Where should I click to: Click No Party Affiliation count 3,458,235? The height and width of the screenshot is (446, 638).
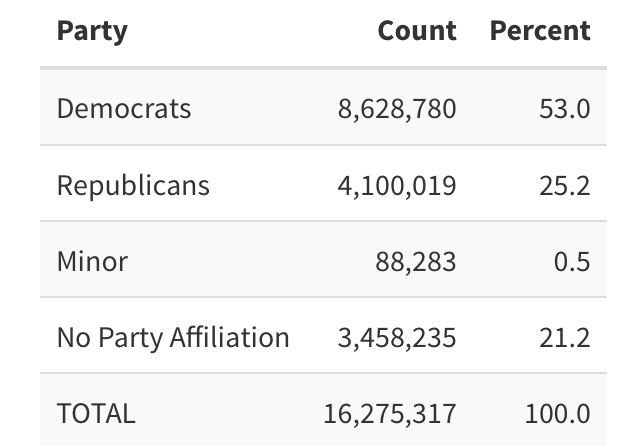(x=397, y=338)
